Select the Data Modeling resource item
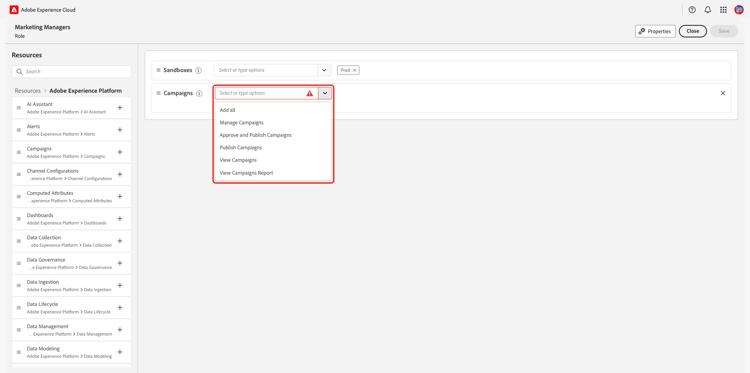Viewport: 750px width, 373px height. (71, 352)
